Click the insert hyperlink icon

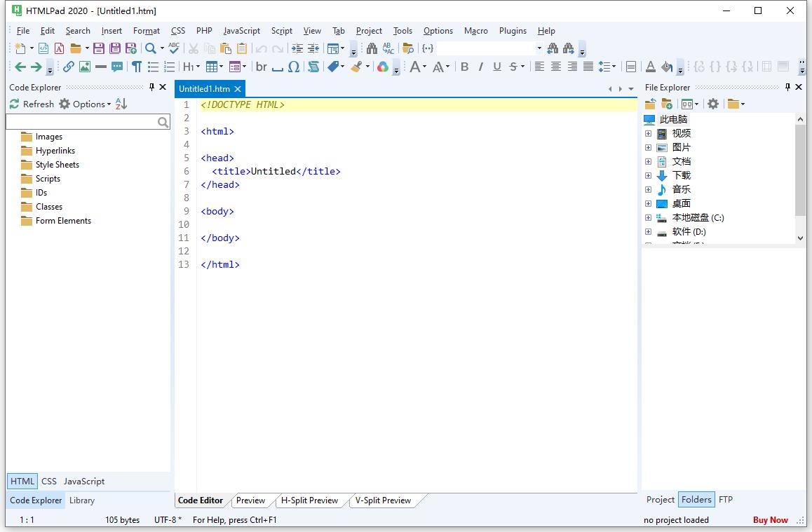[x=68, y=67]
